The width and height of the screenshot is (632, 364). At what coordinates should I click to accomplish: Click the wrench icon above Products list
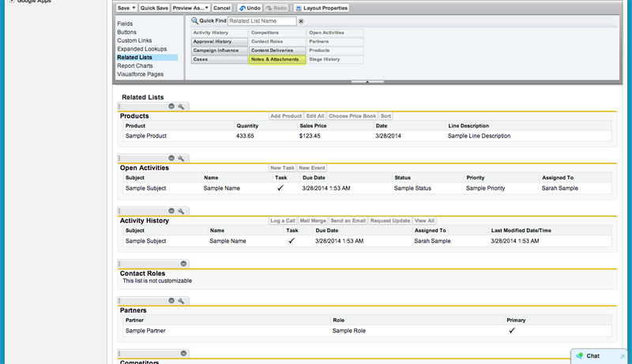pyautogui.click(x=181, y=106)
